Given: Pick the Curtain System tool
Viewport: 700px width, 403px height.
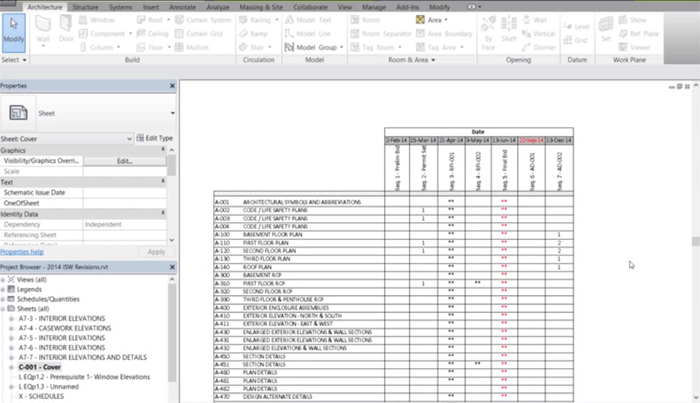Looking at the screenshot, I should click(x=203, y=20).
